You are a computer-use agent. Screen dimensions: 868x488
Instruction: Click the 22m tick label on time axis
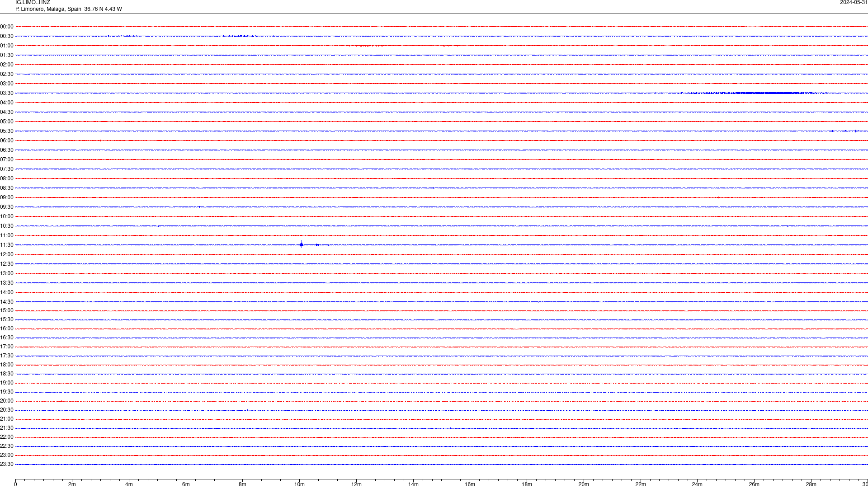(641, 484)
